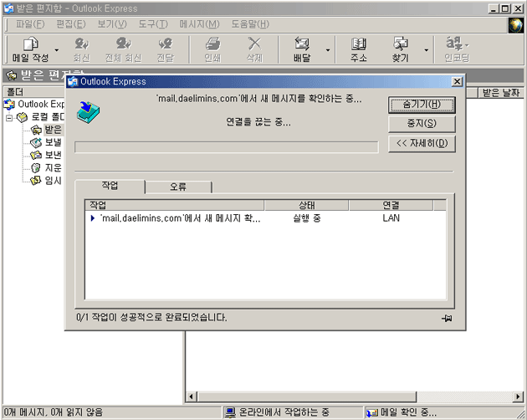Open the 도구(T) menu
This screenshot has width=527, height=420.
click(153, 24)
